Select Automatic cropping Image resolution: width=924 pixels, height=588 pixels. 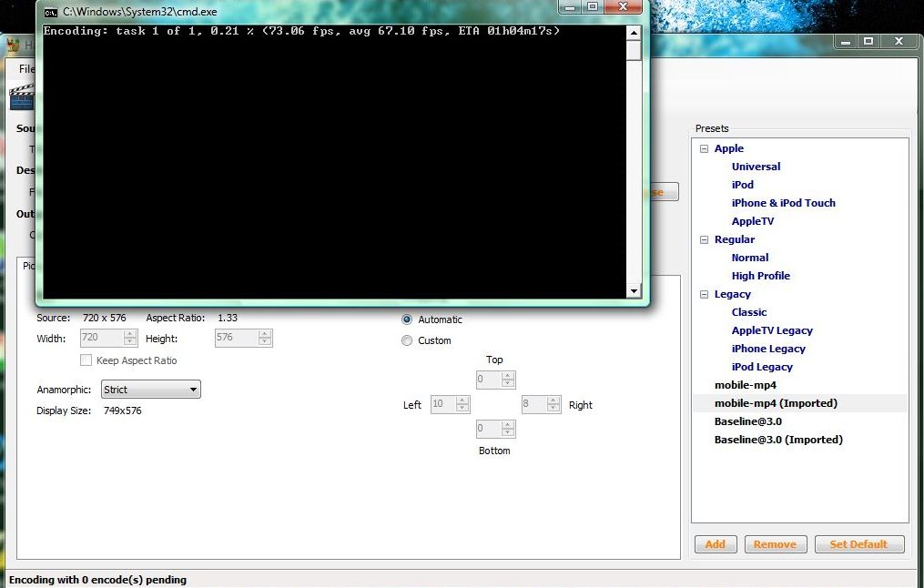point(407,319)
